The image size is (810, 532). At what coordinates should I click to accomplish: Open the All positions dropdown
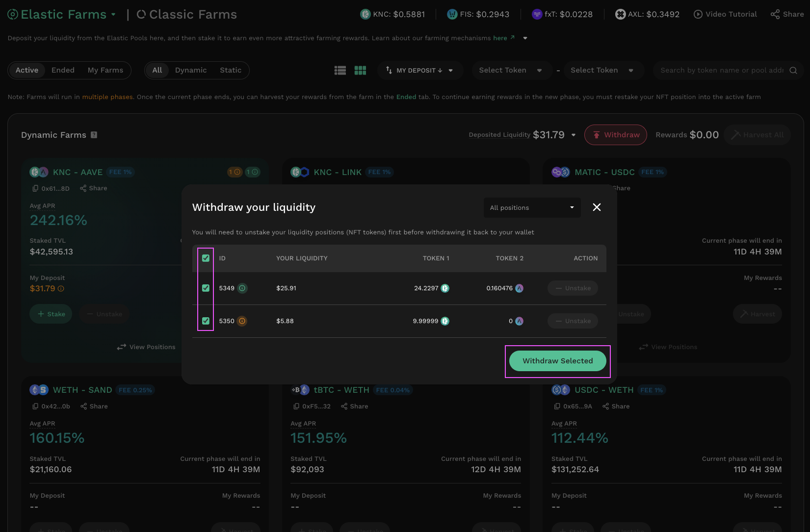[532, 208]
